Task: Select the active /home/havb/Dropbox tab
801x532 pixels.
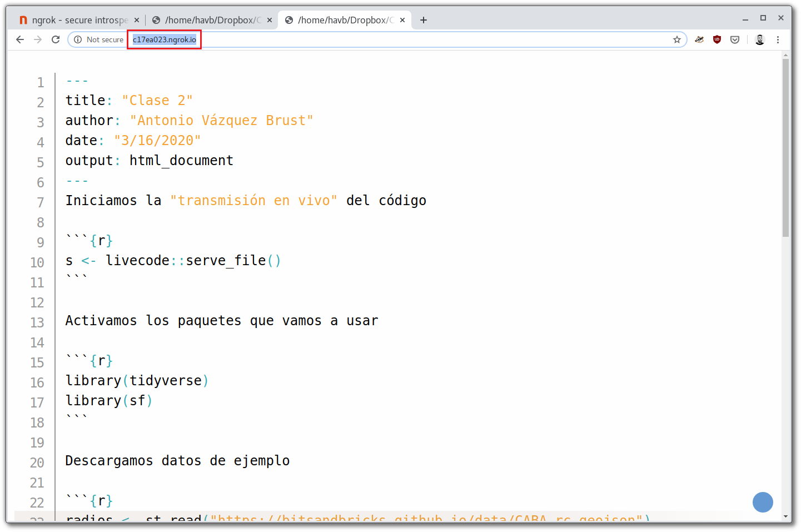Action: (345, 20)
